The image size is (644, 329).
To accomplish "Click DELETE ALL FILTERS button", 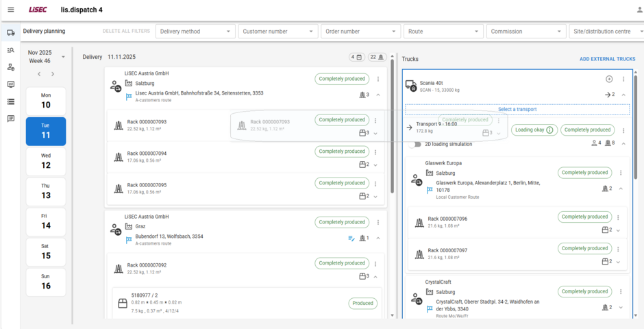I will click(x=126, y=32).
